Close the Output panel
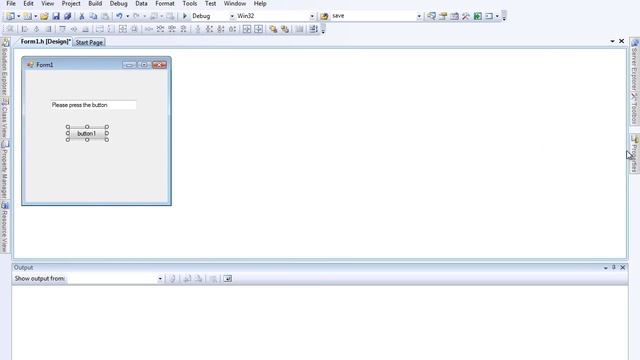 click(622, 268)
